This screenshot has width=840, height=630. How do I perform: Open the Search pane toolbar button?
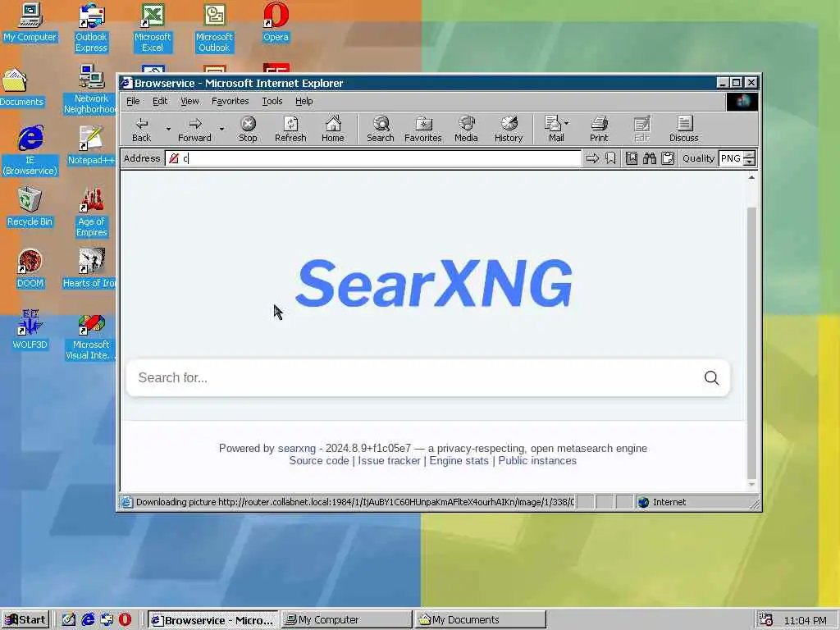[381, 129]
